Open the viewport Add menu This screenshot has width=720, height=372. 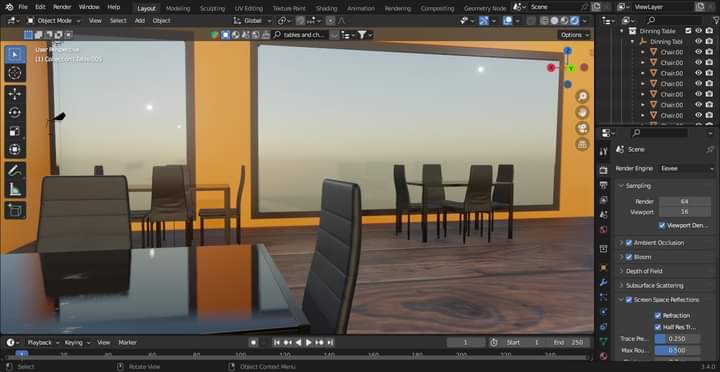[x=140, y=21]
